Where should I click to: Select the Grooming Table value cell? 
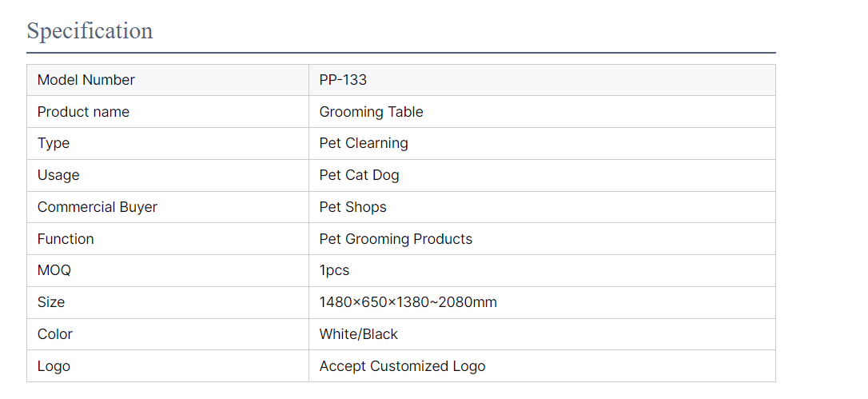pos(542,112)
